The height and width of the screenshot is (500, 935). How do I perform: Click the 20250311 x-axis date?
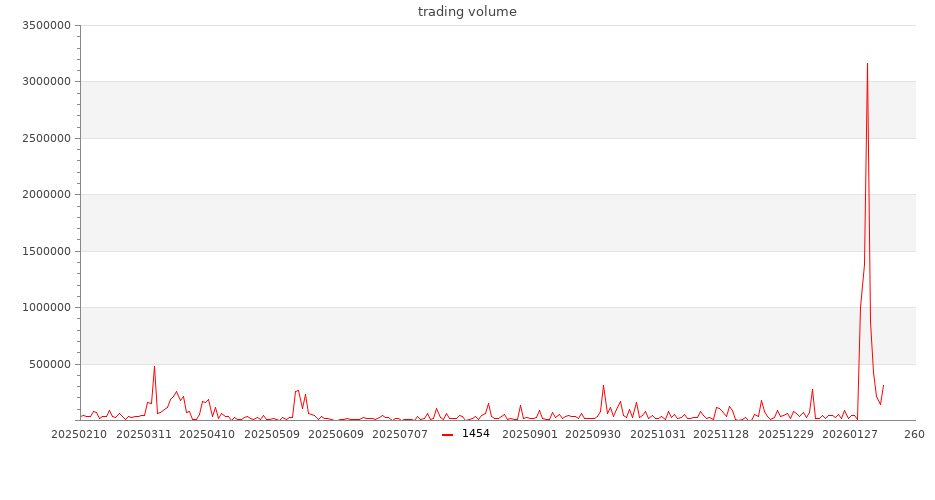tap(145, 435)
